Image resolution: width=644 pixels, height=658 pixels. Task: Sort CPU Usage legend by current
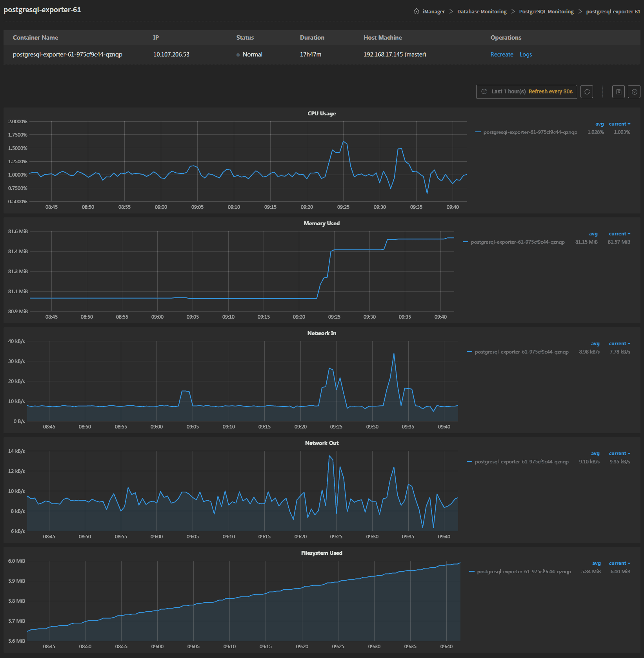click(x=619, y=124)
